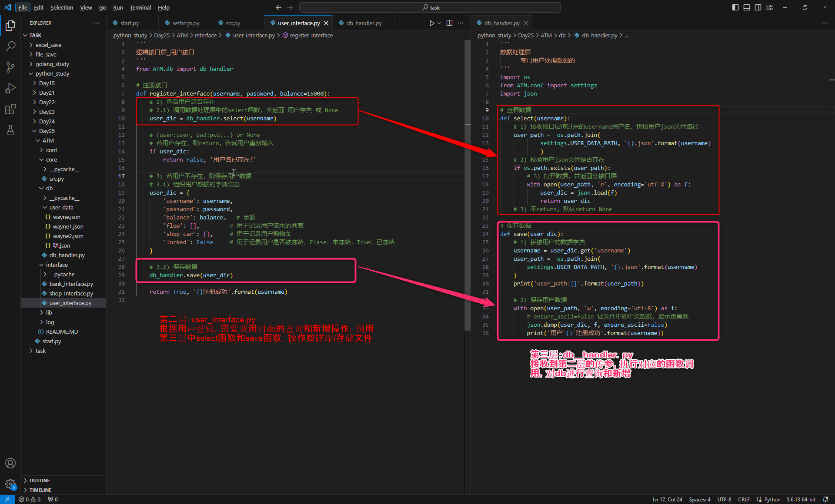This screenshot has height=504, width=835.
Task: Switch to the settings.py tab
Action: click(x=186, y=23)
